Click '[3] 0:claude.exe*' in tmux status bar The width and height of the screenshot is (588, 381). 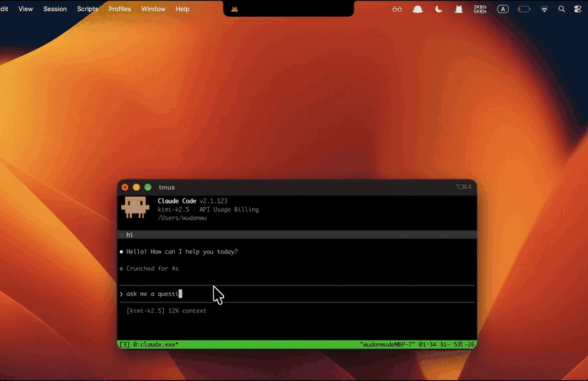(149, 344)
